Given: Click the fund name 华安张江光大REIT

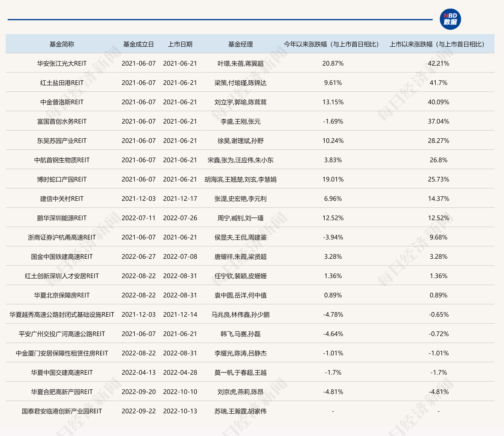Looking at the screenshot, I should point(62,63).
